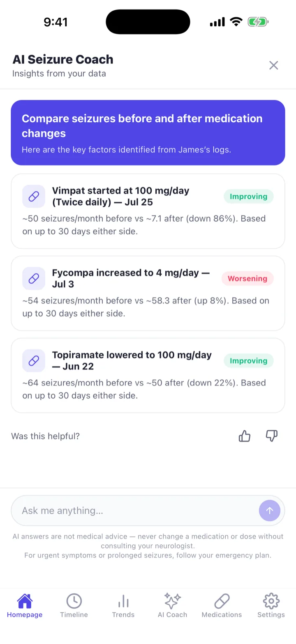Open the Topiramate lowered to 100 mg/day card
Screen dimensions: 296x644
[148, 376]
